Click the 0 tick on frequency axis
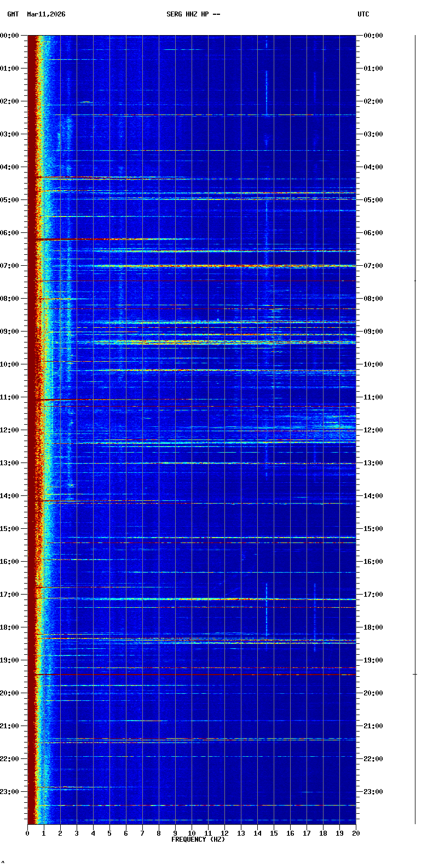 (27, 833)
